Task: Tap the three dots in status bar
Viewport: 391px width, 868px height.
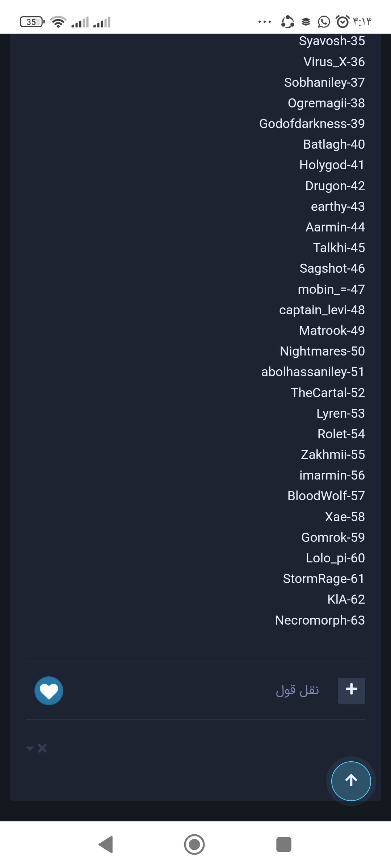Action: [265, 22]
